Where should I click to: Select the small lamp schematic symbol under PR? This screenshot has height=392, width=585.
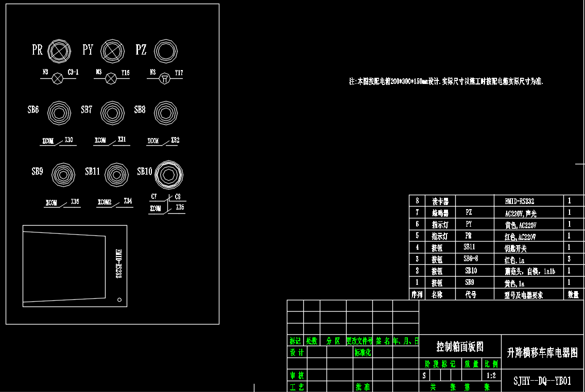[x=58, y=78]
